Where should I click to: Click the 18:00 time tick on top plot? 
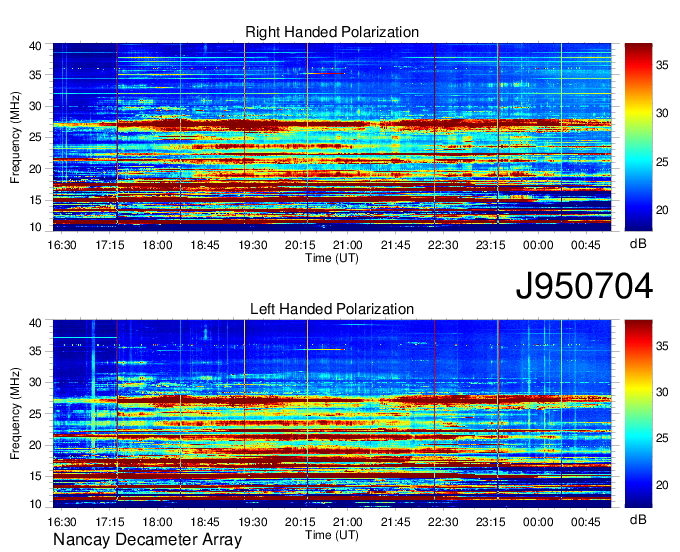point(157,245)
